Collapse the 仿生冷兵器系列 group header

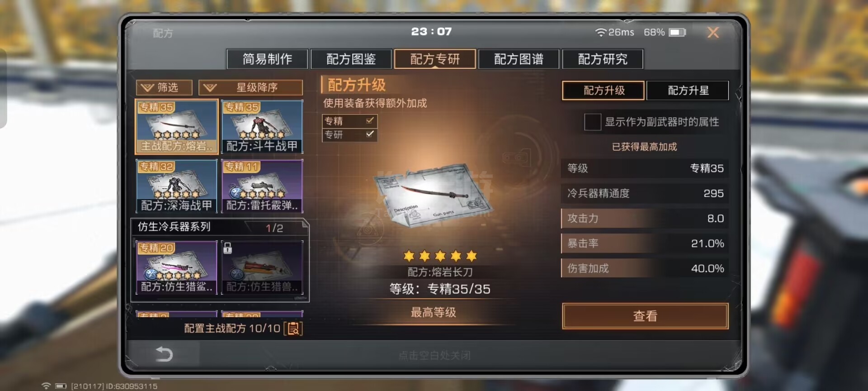220,227
